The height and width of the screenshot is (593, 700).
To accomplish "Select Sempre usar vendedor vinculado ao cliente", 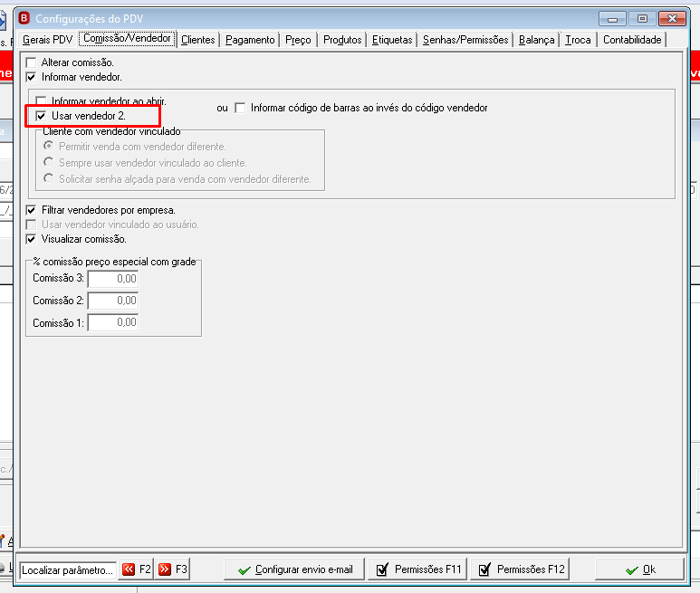I will pyautogui.click(x=49, y=162).
